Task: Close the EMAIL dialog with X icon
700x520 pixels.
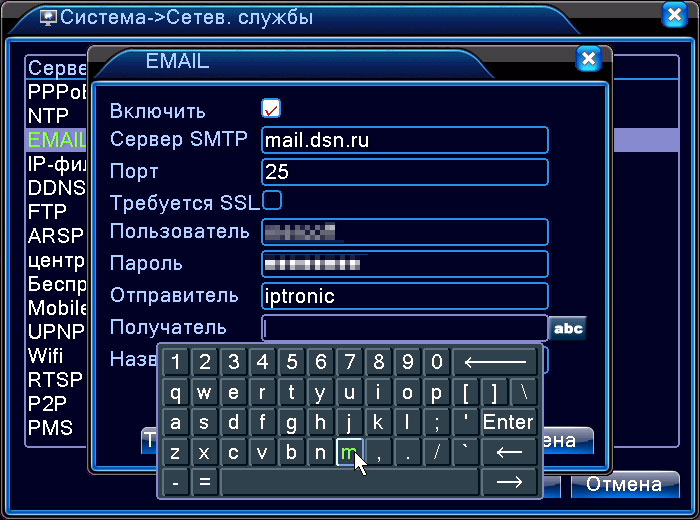Action: coord(588,59)
